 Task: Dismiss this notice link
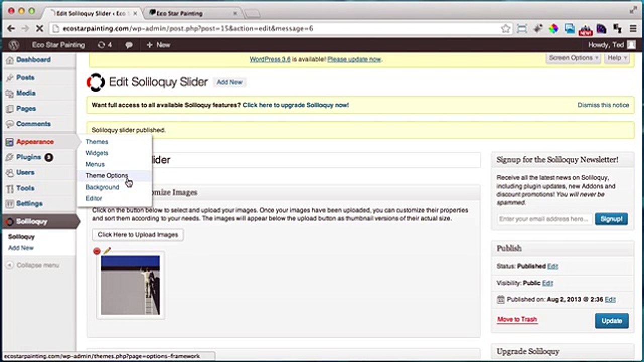[603, 105]
